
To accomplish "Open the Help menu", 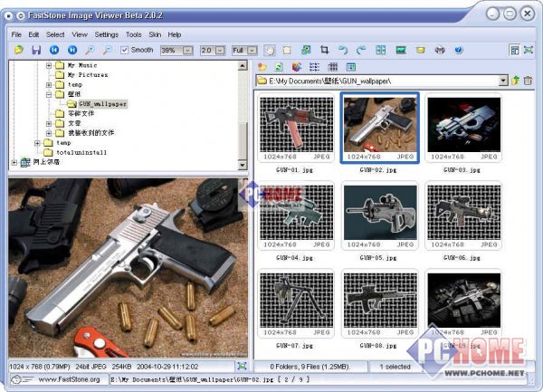I will (x=175, y=34).
